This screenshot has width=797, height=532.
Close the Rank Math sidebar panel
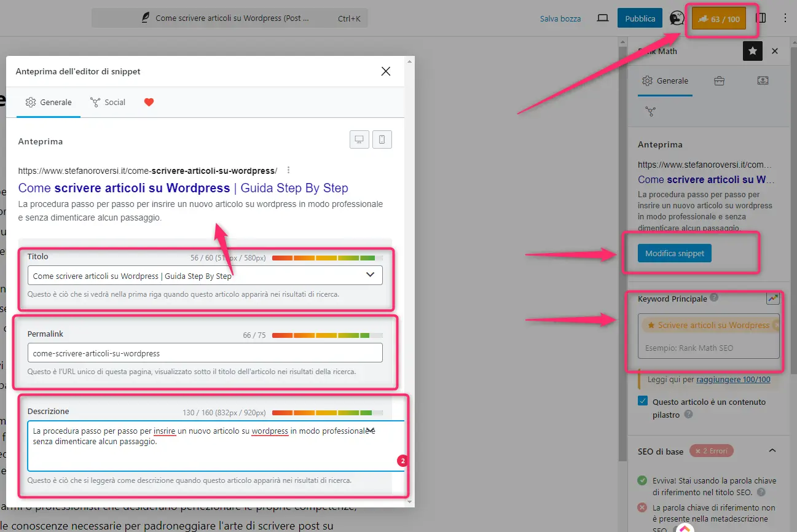click(775, 52)
